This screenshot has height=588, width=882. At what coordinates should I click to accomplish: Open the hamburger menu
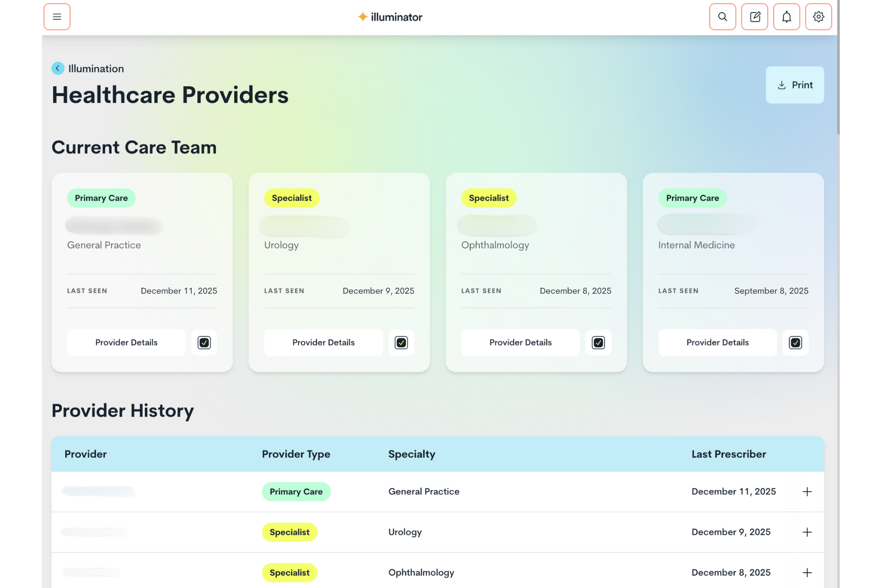tap(57, 17)
